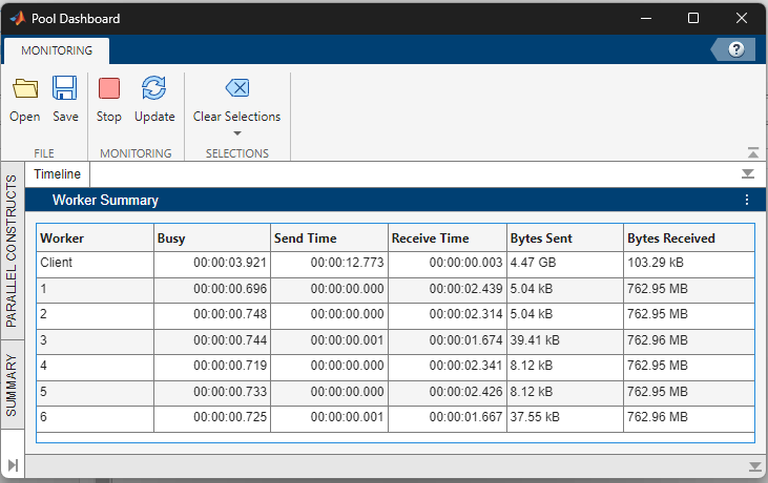This screenshot has width=768, height=483.
Task: Switch to the Timeline tab
Action: pos(57,174)
